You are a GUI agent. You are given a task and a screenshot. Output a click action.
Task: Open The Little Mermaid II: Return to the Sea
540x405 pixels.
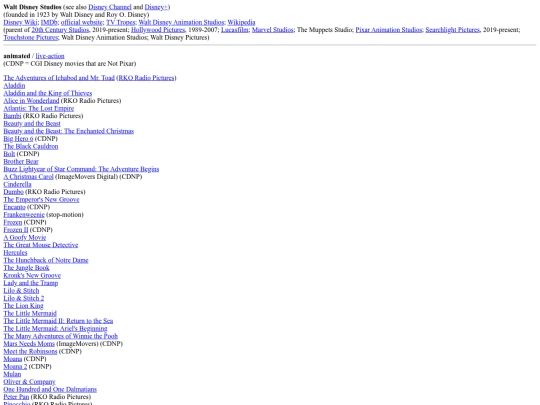coord(58,321)
